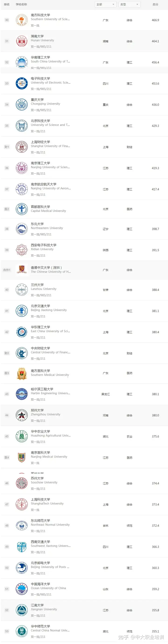Click the Ocean University of China emblem
The image size is (168, 644).
[x=21, y=589]
